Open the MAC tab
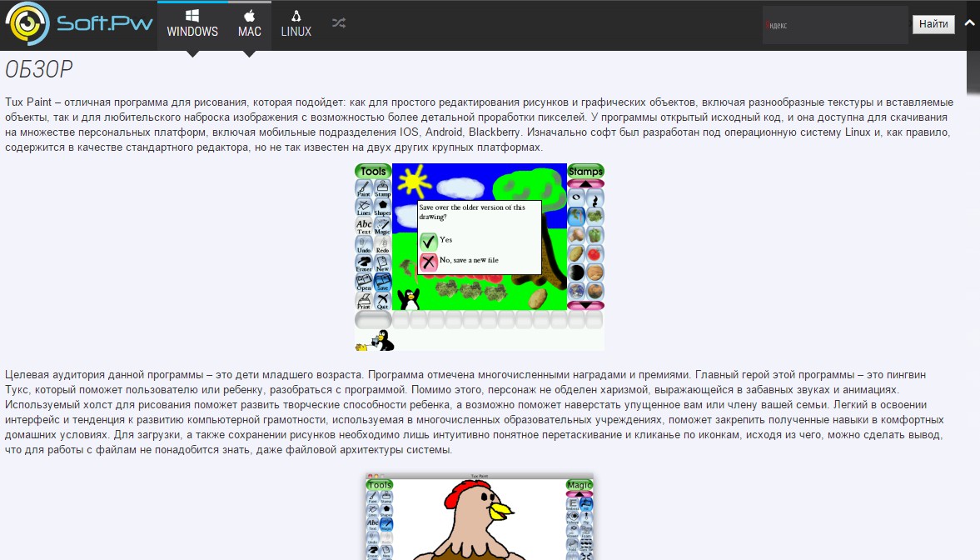Screen dimensions: 980x560 tap(250, 25)
